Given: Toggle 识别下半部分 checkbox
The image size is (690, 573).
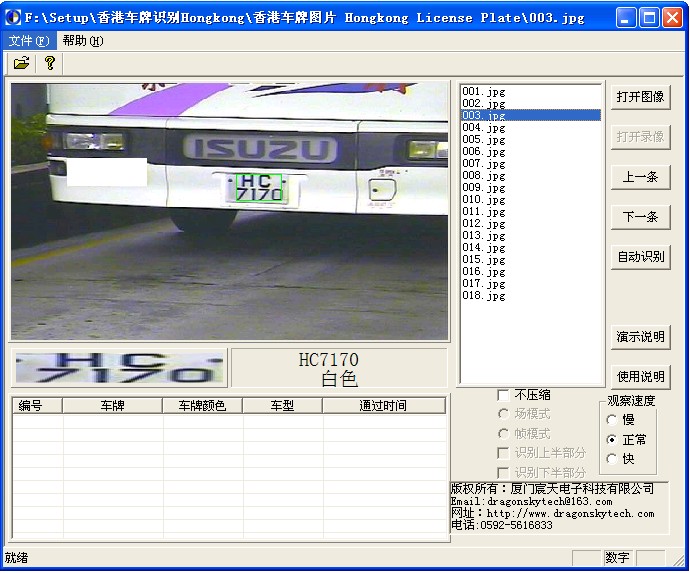Looking at the screenshot, I should click(x=542, y=473).
